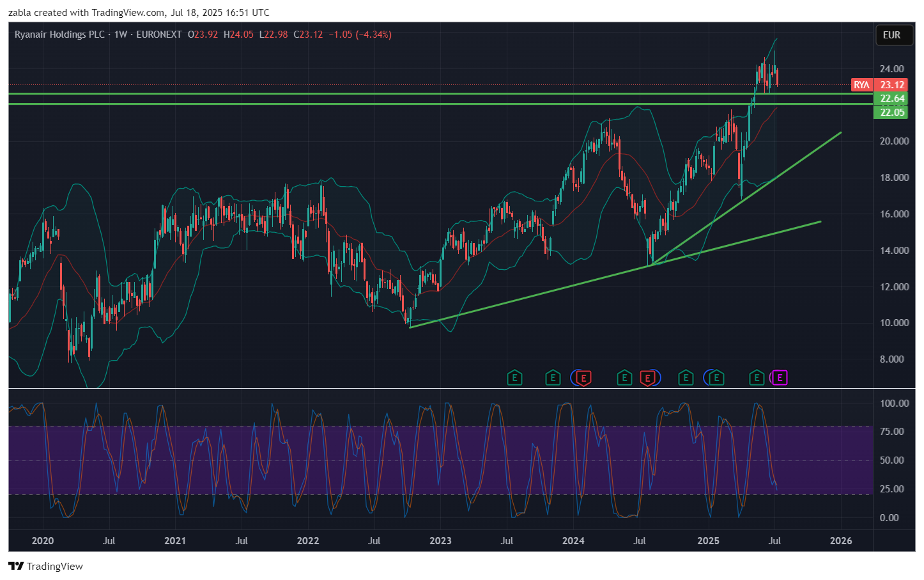Click the high value H24.05
Image resolution: width=924 pixels, height=580 pixels.
238,35
